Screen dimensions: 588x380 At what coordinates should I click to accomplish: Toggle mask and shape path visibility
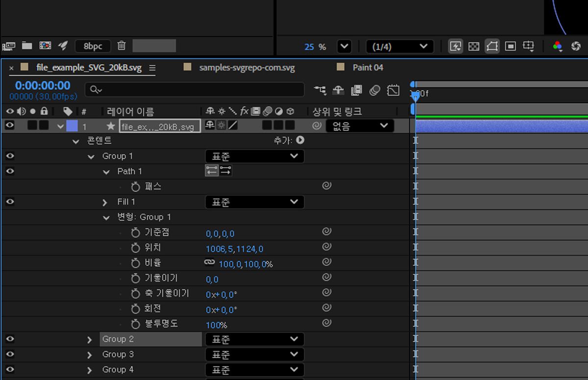click(x=492, y=47)
